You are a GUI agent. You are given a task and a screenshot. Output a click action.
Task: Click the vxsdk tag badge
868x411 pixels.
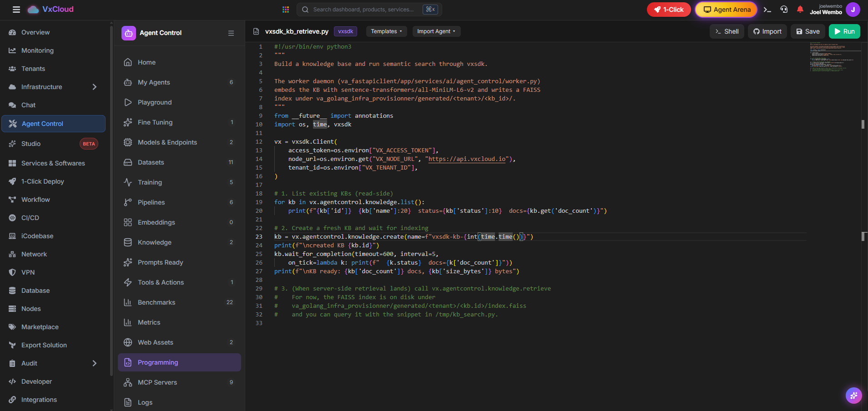click(346, 31)
